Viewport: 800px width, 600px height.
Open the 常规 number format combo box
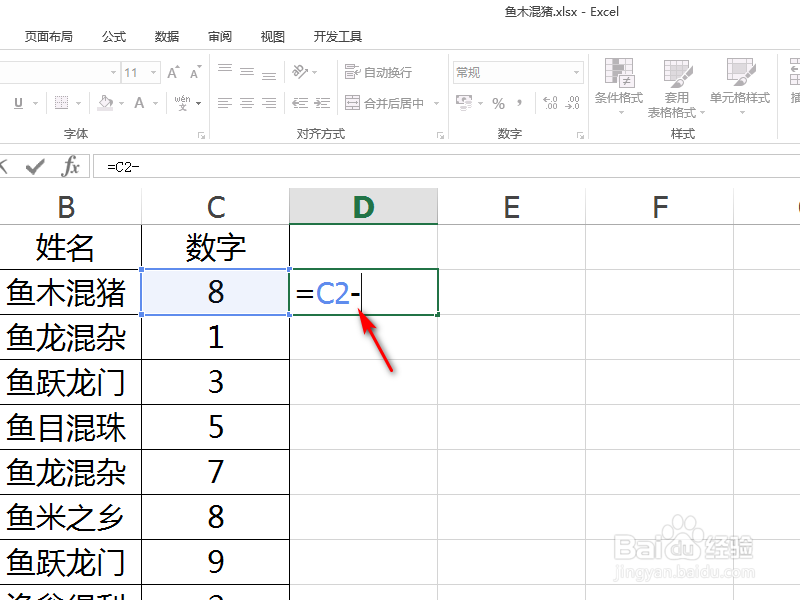(x=518, y=72)
